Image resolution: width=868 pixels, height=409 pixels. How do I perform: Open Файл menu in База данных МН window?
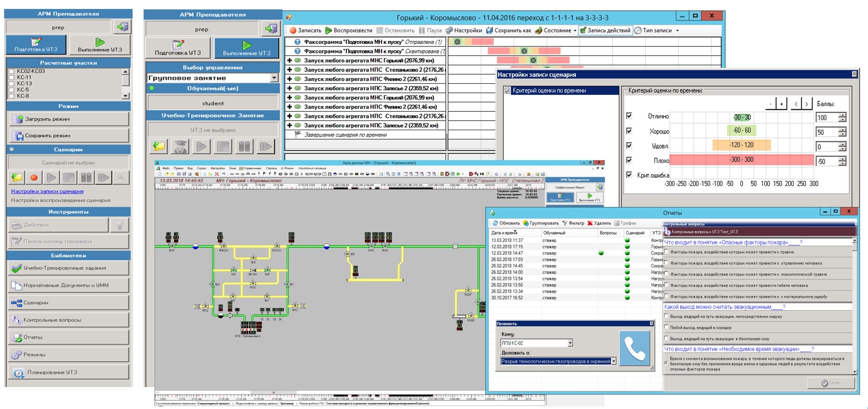[166, 169]
